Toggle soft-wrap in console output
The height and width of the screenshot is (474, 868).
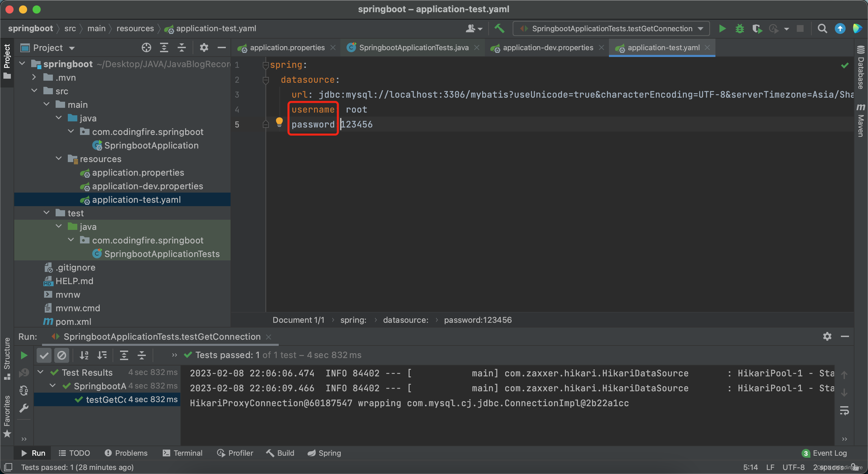click(844, 411)
